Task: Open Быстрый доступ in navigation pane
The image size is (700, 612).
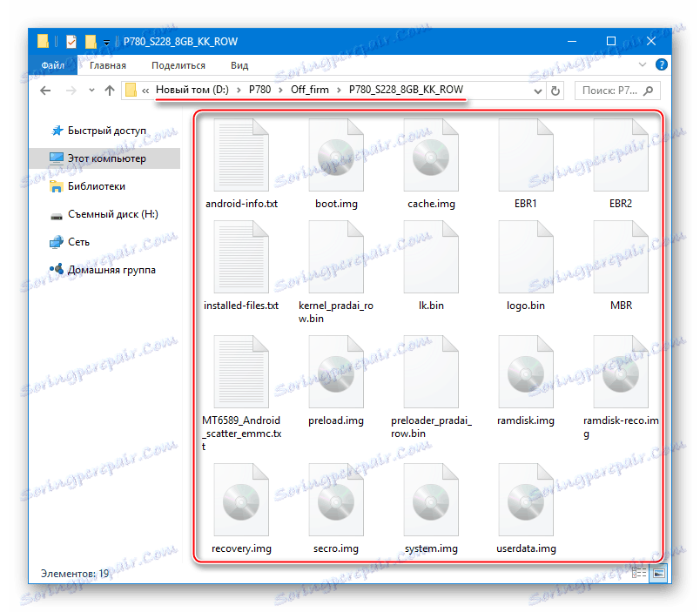Action: click(x=107, y=131)
